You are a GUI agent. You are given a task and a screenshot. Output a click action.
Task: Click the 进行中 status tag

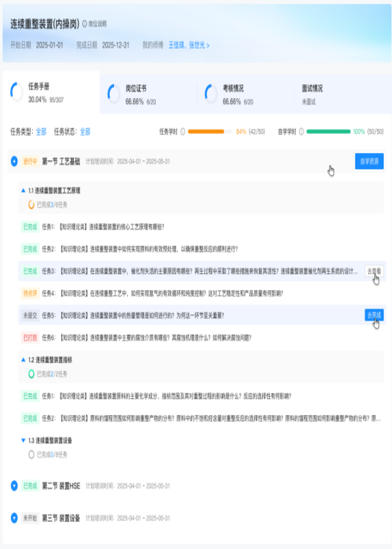tap(30, 161)
